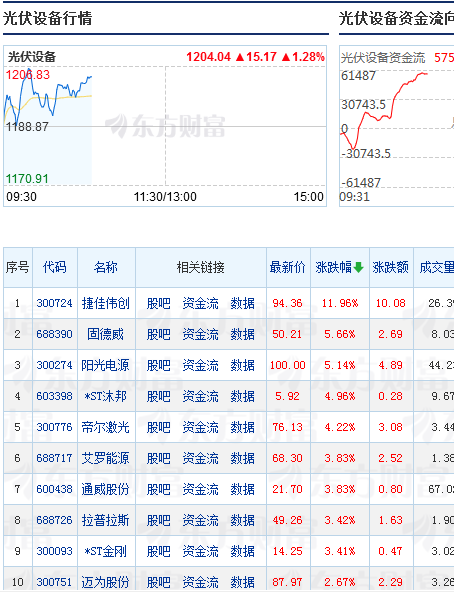Sort by 涨跌幅 column header
The height and width of the screenshot is (596, 454).
339,267
